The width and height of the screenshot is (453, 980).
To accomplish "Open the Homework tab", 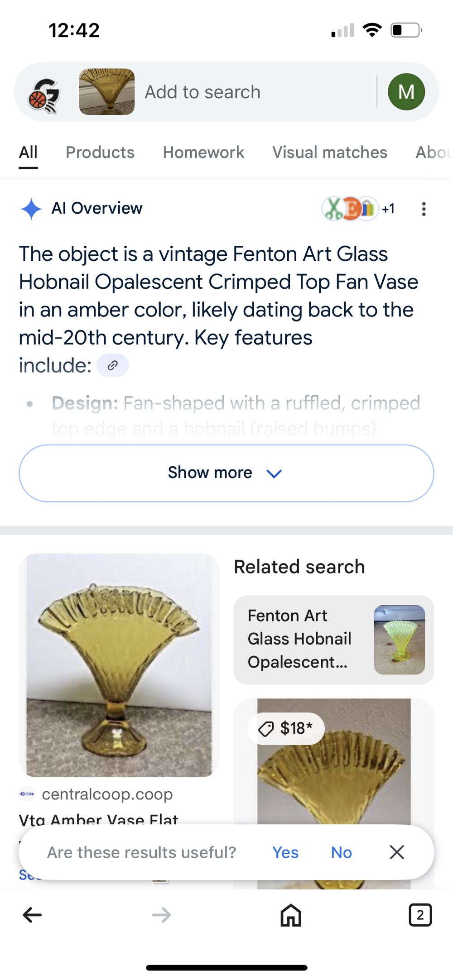I will pyautogui.click(x=203, y=153).
